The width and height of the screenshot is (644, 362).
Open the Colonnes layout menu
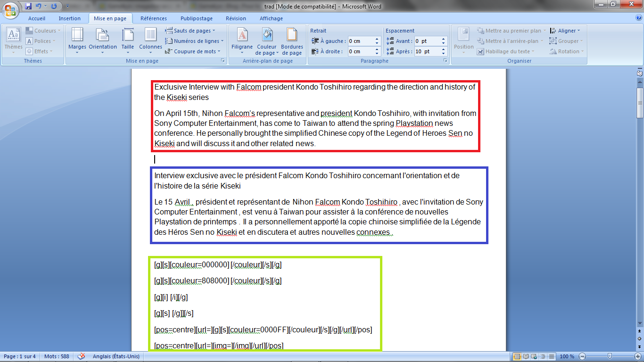150,41
